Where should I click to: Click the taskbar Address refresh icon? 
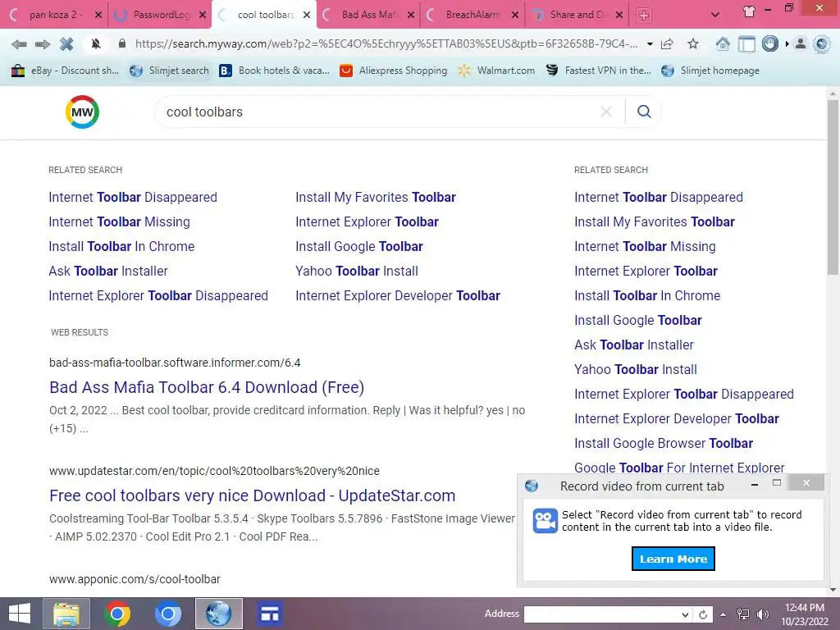703,614
